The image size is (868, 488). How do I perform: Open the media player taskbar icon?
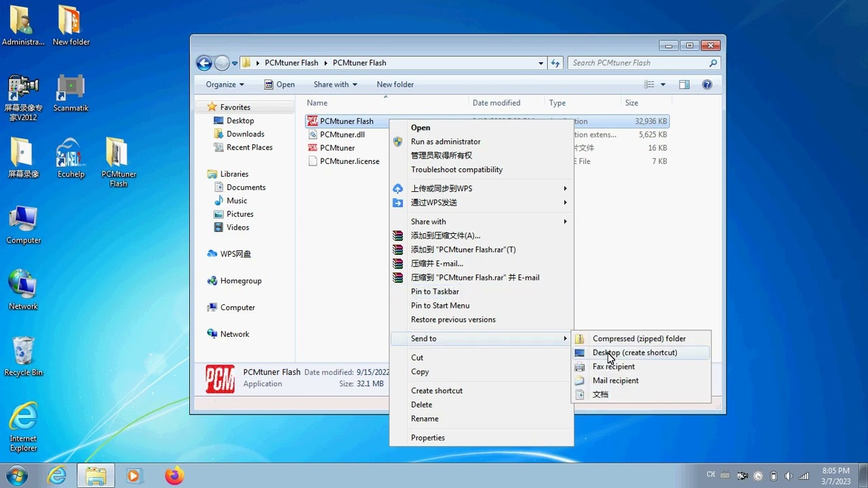click(133, 476)
